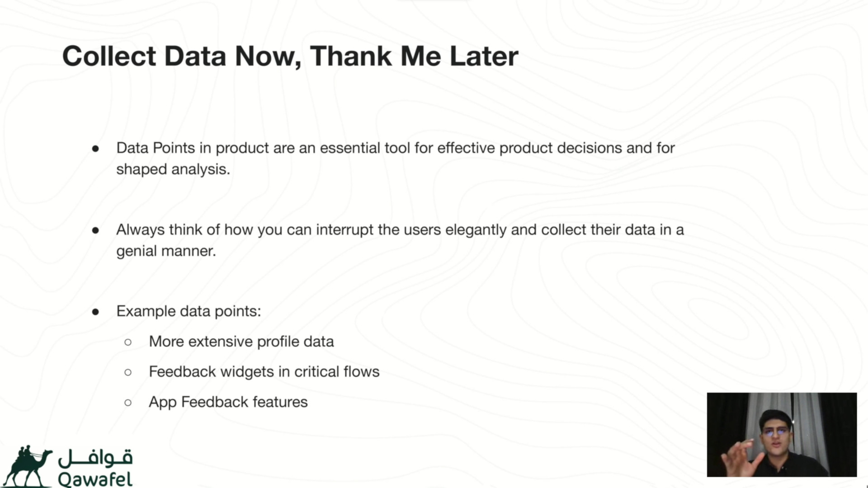
Task: Select the line starting 'Data Points in product'
Action: click(x=396, y=148)
